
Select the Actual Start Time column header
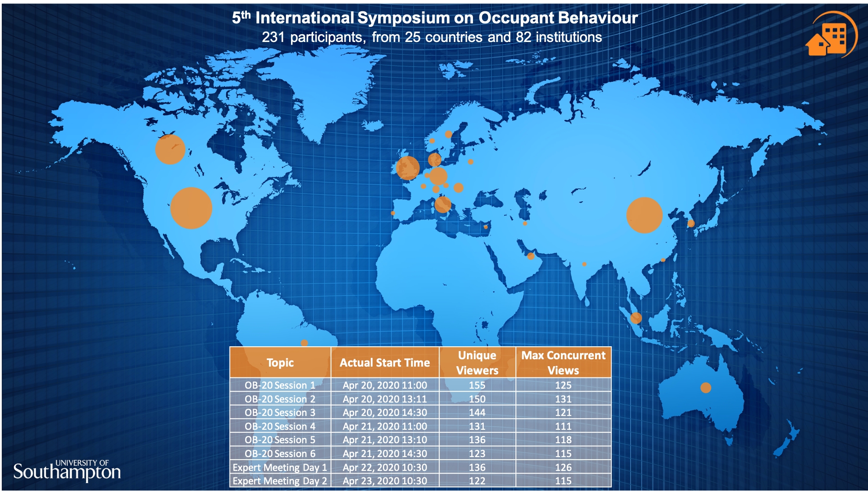[x=385, y=362]
